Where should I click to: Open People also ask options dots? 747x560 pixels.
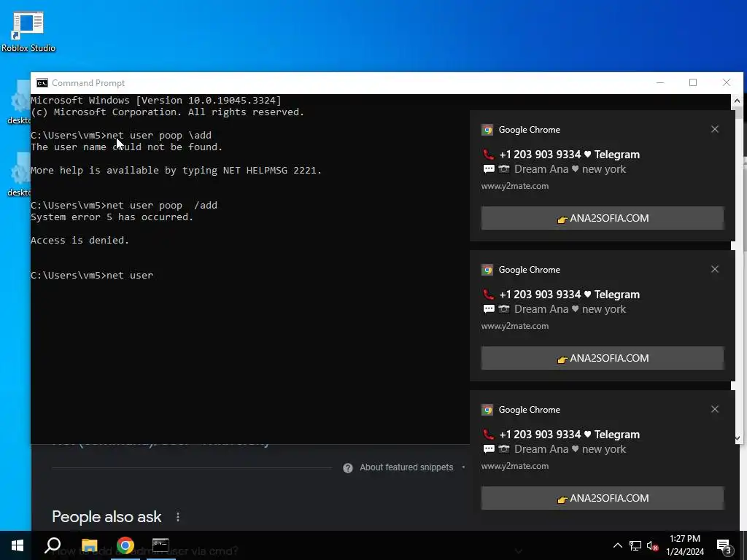tap(178, 517)
